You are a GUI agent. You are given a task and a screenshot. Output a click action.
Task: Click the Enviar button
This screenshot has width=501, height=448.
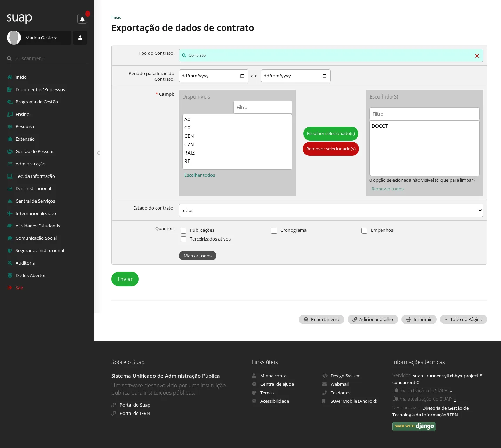[x=125, y=279]
